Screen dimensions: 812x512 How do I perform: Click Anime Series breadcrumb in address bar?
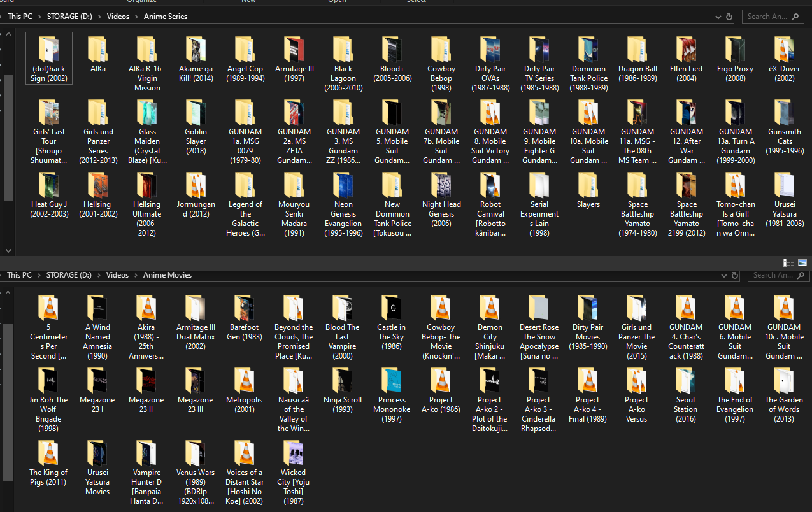coord(166,17)
